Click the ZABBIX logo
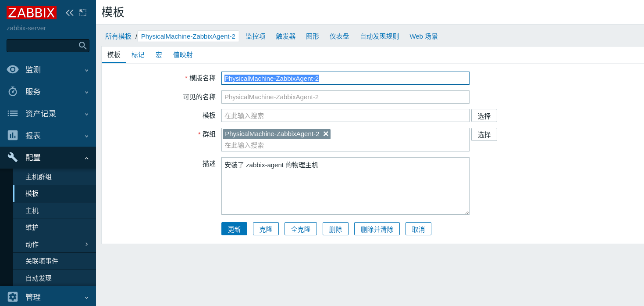 click(32, 12)
